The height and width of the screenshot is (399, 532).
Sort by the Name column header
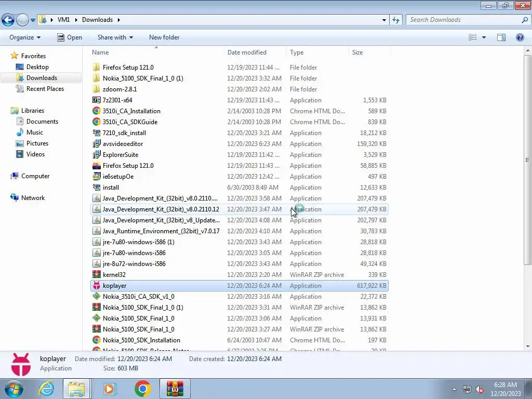click(x=157, y=52)
